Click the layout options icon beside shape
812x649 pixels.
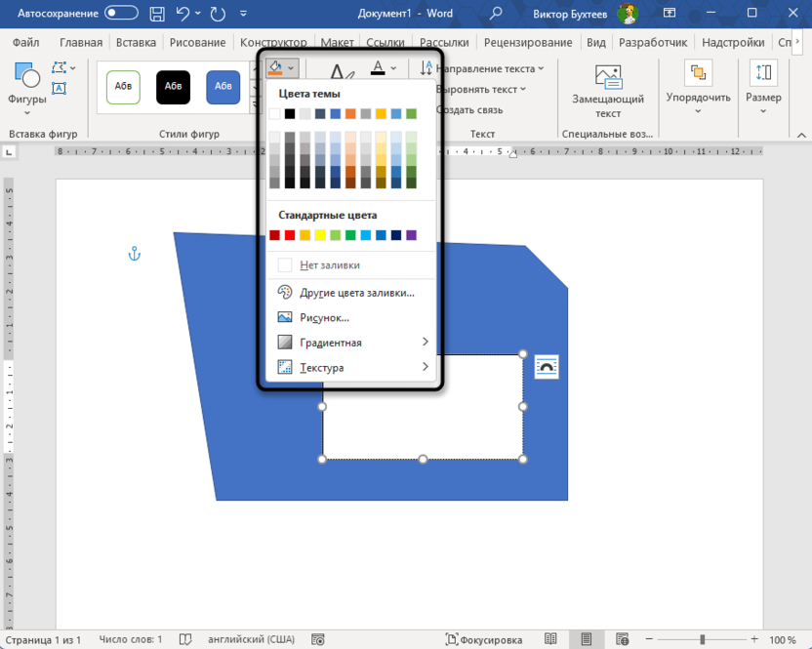(x=547, y=367)
